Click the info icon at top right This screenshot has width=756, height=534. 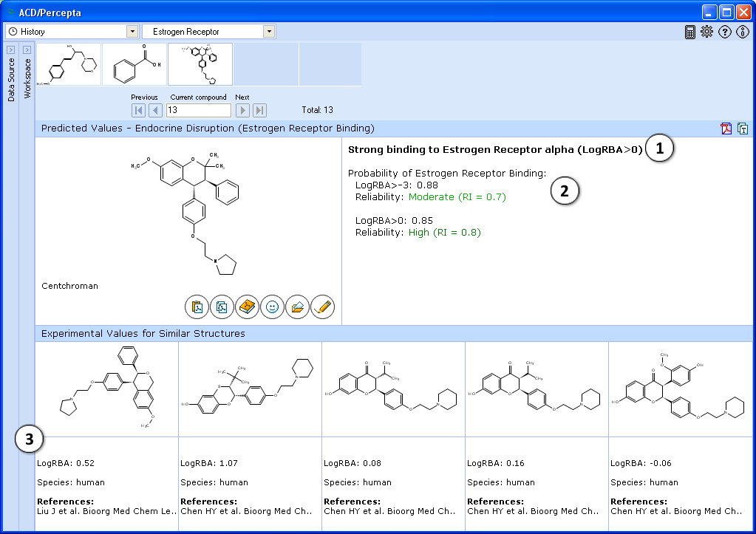pos(743,32)
